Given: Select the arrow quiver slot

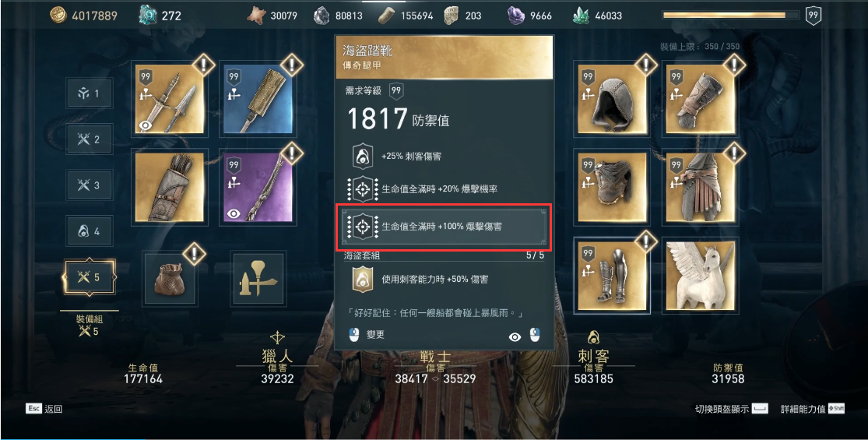Looking at the screenshot, I should [170, 188].
